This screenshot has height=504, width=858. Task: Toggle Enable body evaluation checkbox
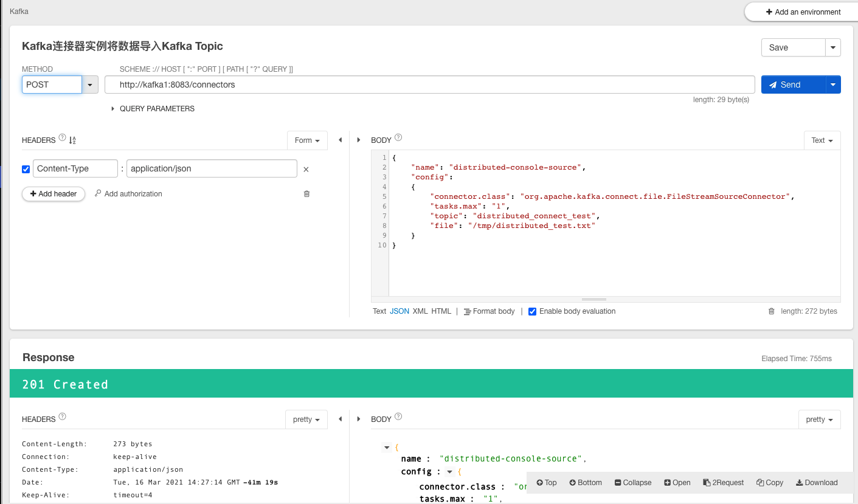click(532, 311)
